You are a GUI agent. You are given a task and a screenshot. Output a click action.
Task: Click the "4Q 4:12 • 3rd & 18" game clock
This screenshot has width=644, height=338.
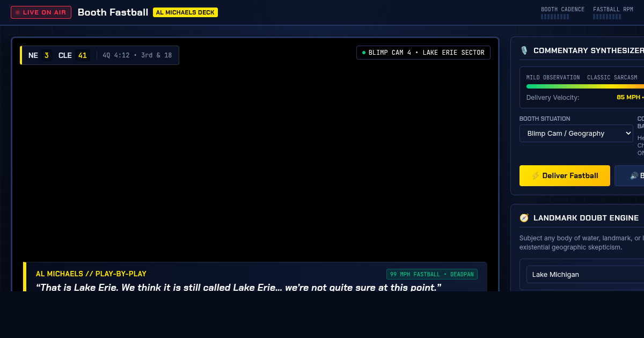[137, 55]
